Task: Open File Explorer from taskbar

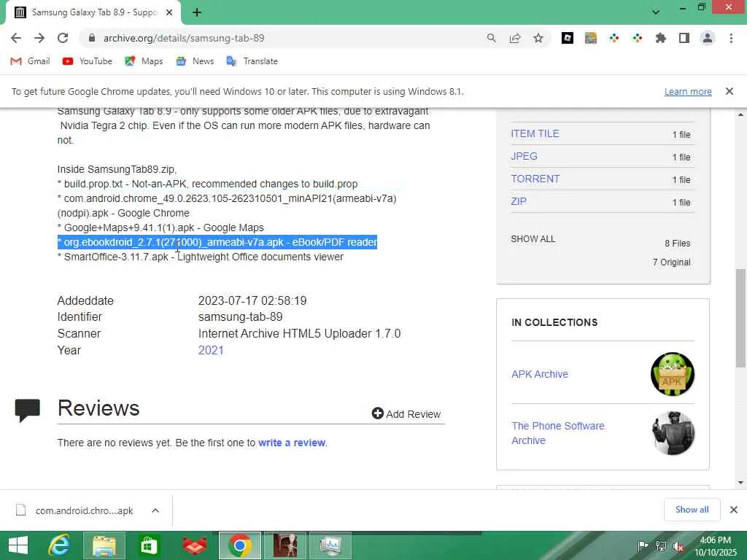Action: click(104, 545)
